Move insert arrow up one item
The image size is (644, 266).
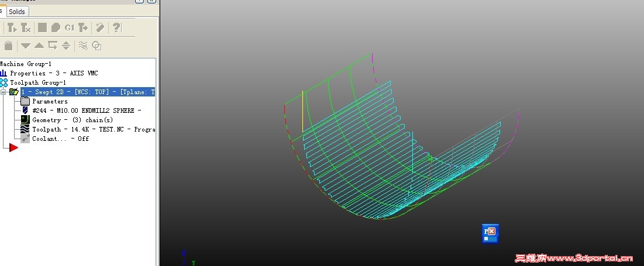coord(39,46)
